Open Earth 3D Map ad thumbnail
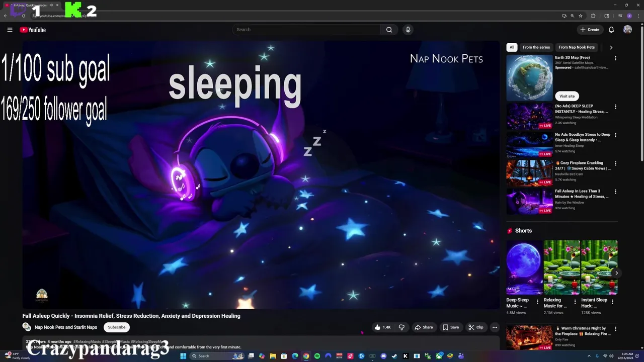The image size is (644, 362). [529, 77]
